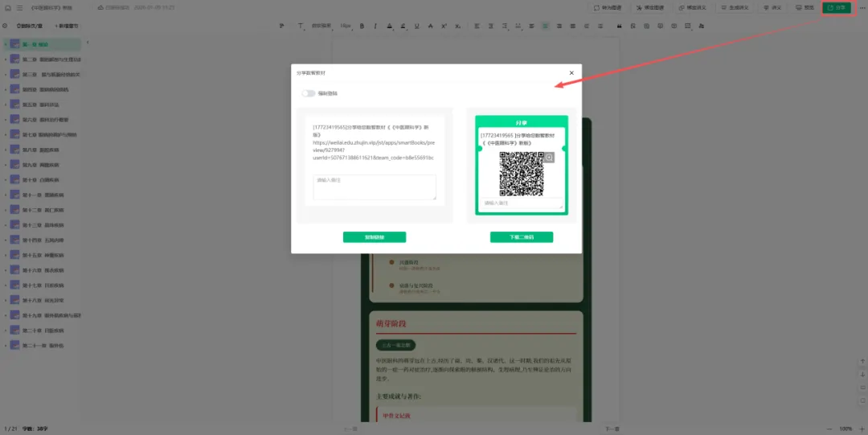Click the remark field below the QR code
868x435 pixels.
pyautogui.click(x=522, y=203)
